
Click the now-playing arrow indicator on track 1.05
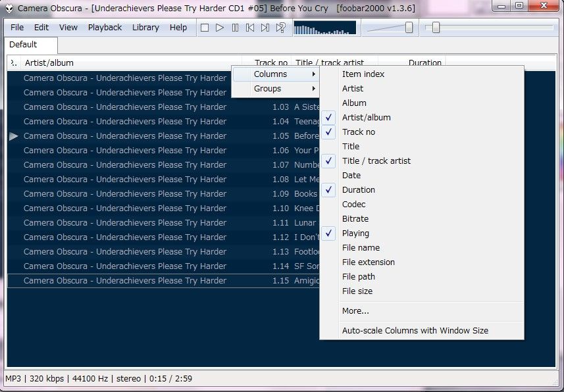click(14, 136)
